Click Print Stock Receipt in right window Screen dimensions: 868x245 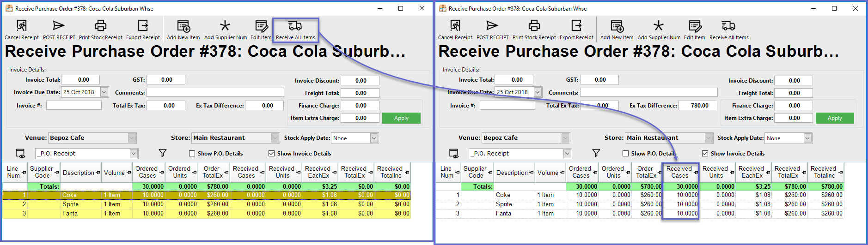[x=534, y=30]
